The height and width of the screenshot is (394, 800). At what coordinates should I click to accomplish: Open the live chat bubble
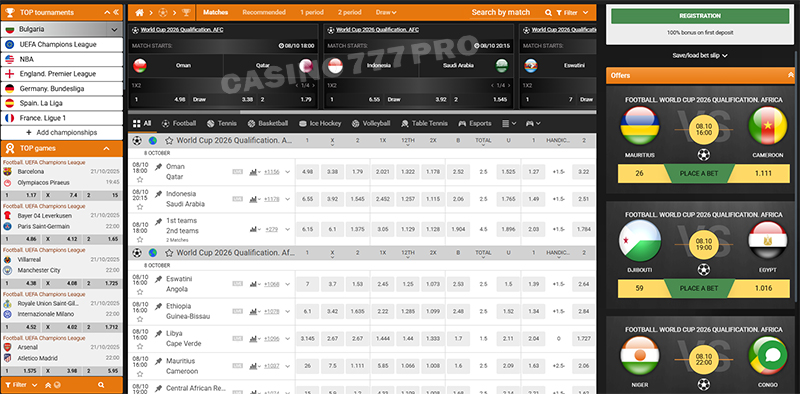click(772, 355)
